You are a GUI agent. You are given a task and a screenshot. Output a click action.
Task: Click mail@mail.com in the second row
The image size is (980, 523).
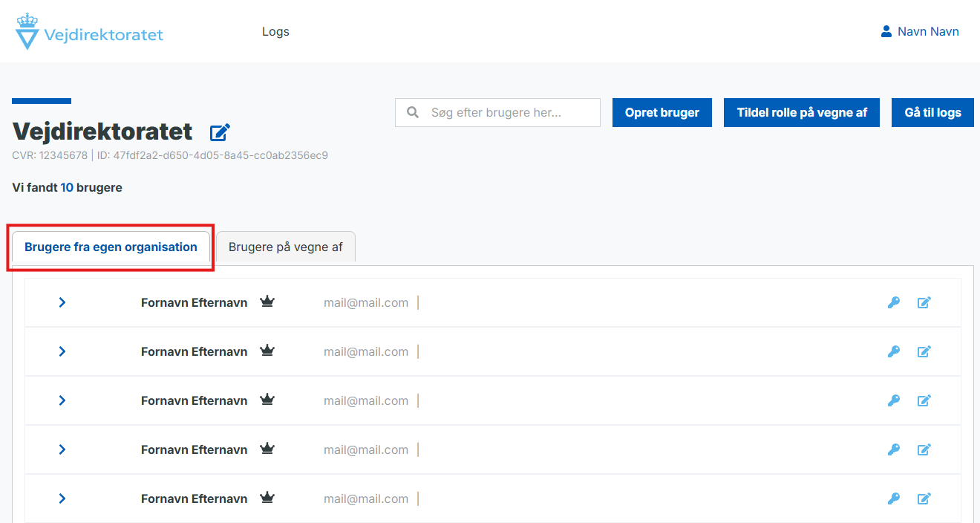[x=366, y=351]
